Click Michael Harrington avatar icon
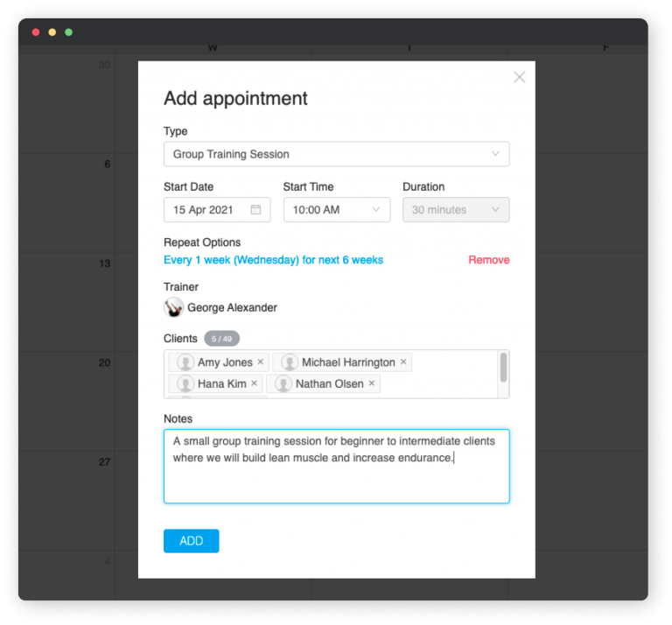The image size is (672, 625). point(290,362)
